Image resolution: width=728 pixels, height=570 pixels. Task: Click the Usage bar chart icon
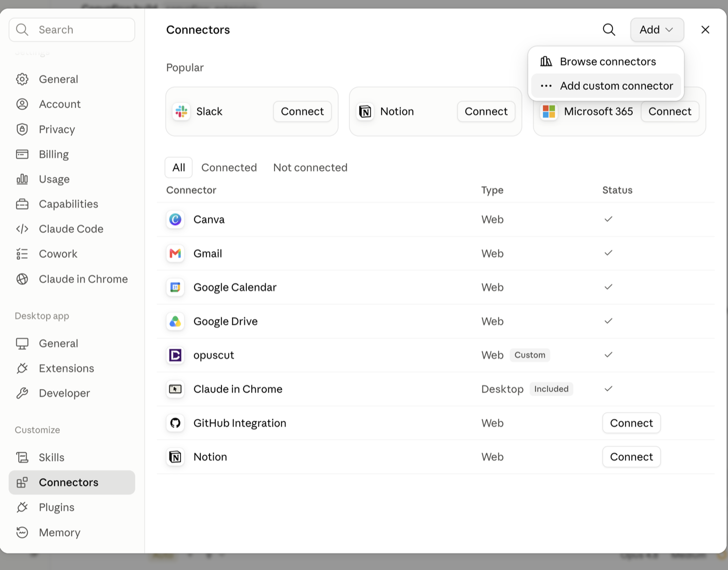tap(22, 179)
